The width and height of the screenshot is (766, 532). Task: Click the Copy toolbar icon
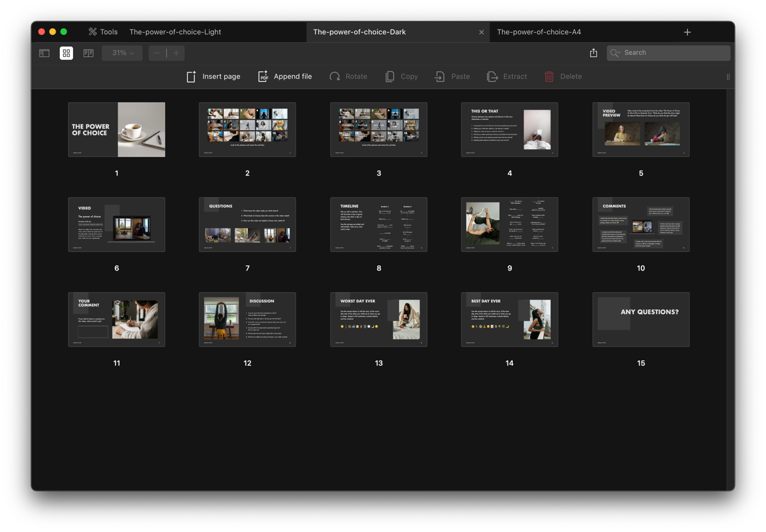pyautogui.click(x=402, y=77)
